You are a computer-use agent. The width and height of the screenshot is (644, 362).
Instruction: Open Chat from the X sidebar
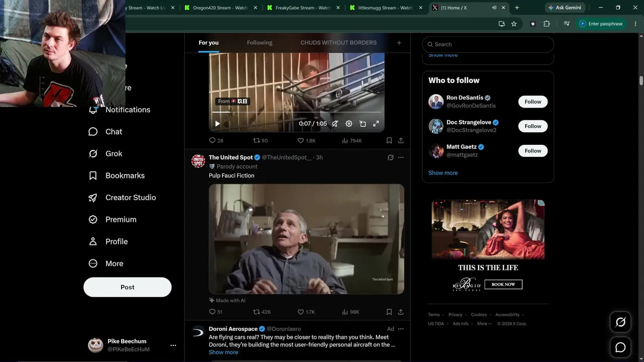pos(105,132)
